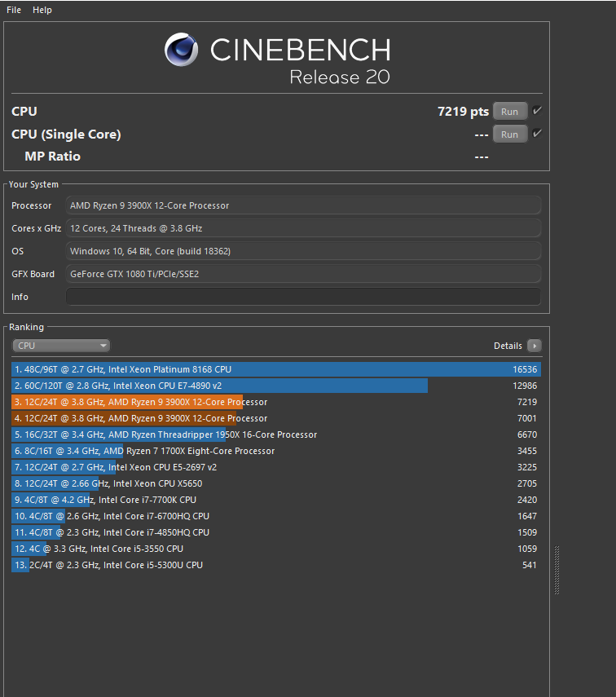Click the Info input field
Screen dimensions: 616x697
pyautogui.click(x=303, y=297)
